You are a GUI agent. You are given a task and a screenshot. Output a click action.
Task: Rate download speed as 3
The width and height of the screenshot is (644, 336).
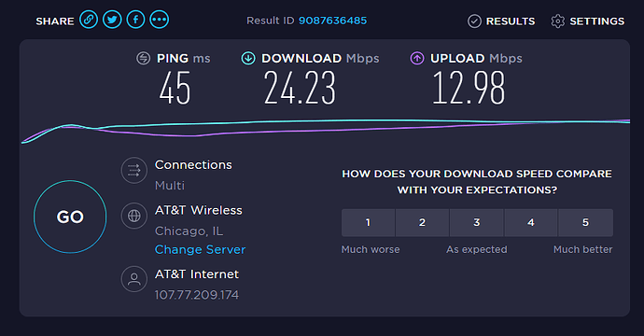point(477,223)
